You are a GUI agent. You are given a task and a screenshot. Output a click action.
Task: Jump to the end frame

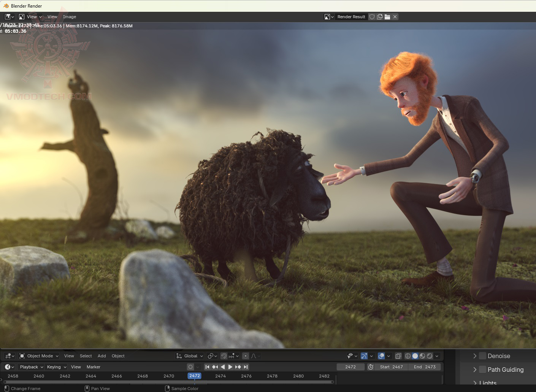246,367
